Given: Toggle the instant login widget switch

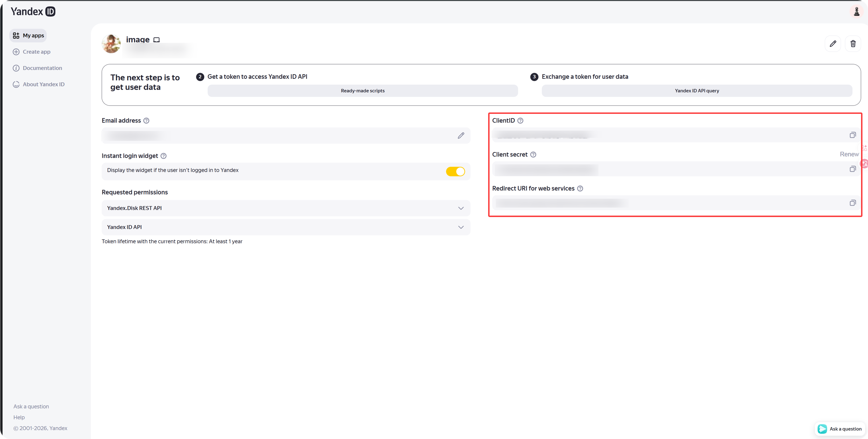Looking at the screenshot, I should [455, 171].
